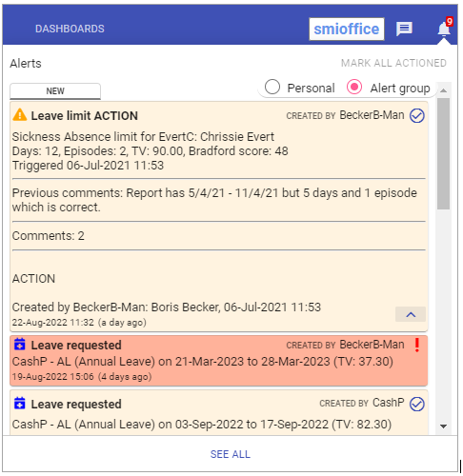The height and width of the screenshot is (476, 463).
Task: Collapse the Leave limit ACTION alert
Action: click(411, 314)
